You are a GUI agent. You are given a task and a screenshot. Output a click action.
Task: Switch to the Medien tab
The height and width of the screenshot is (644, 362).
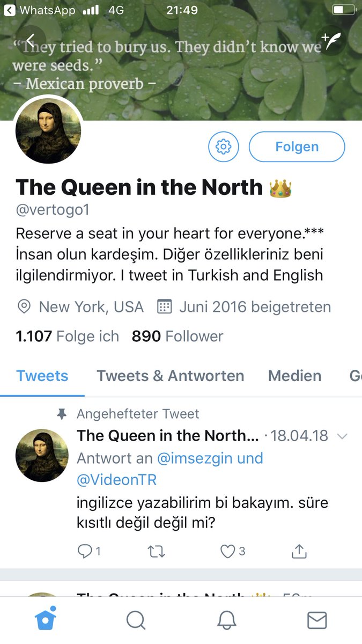(295, 376)
